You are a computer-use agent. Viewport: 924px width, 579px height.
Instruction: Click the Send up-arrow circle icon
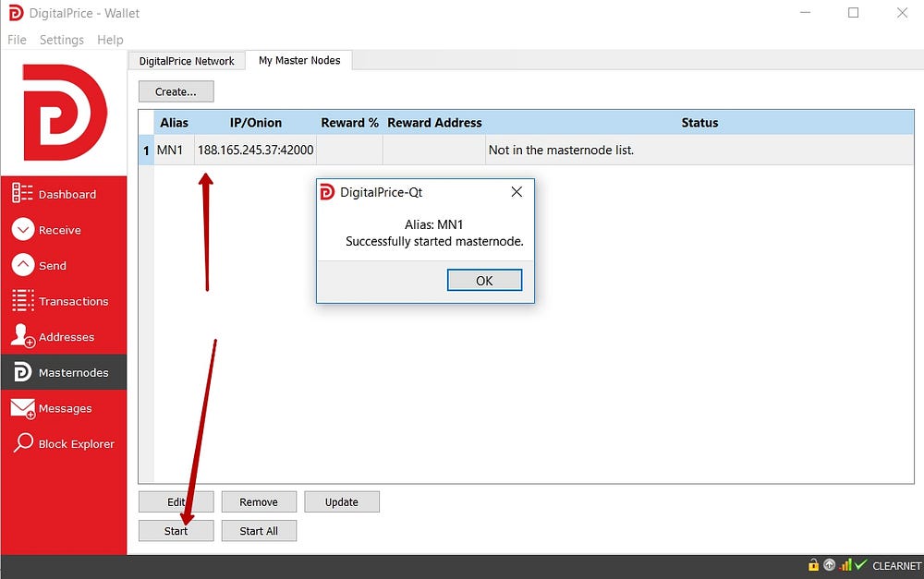coord(23,265)
